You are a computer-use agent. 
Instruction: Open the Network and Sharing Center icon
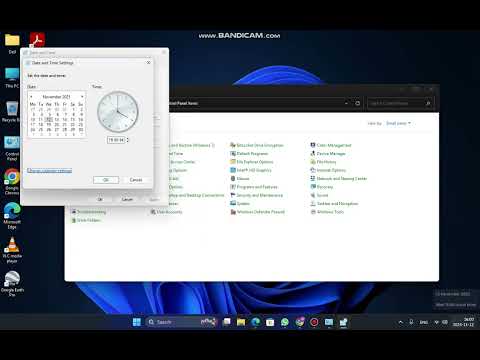313,178
